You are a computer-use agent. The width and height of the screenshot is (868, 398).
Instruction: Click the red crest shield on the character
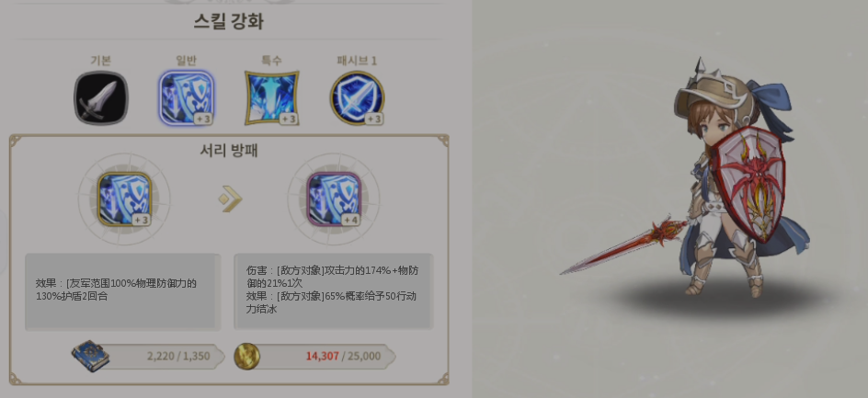[749, 184]
